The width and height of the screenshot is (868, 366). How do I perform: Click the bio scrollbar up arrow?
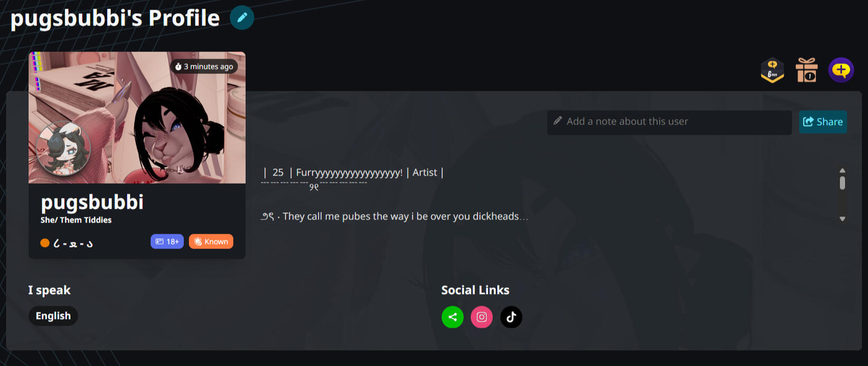[842, 171]
